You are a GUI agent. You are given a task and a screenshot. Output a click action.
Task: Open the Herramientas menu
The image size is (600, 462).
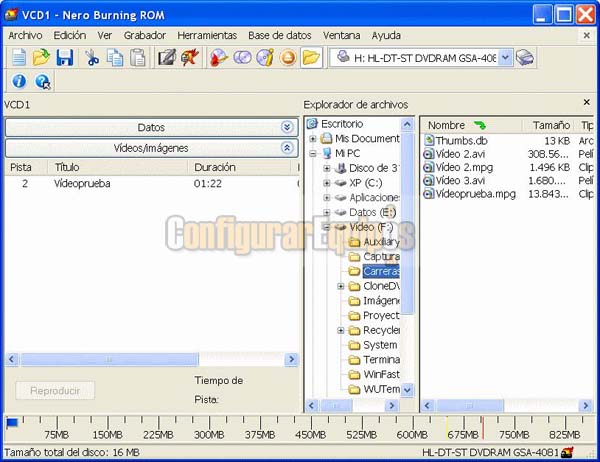[x=207, y=36]
